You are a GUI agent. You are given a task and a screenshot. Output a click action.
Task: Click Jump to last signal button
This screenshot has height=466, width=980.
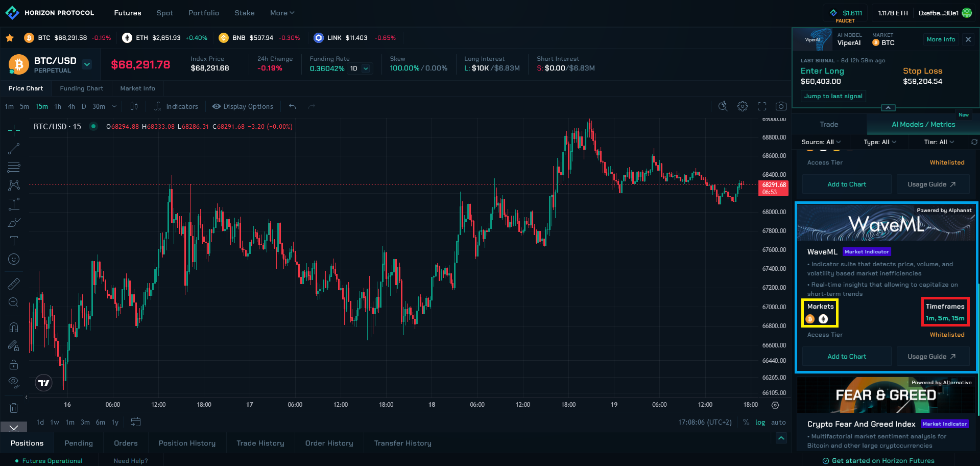833,96
